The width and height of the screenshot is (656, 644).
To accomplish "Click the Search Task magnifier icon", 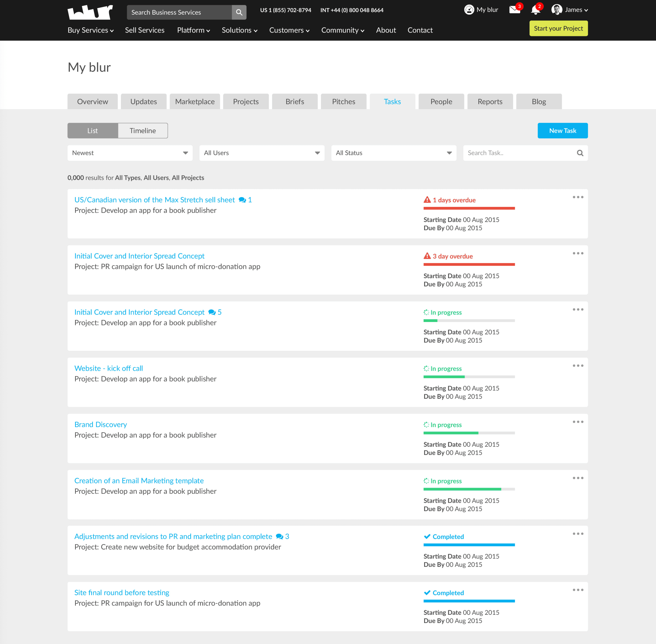I will (x=580, y=153).
